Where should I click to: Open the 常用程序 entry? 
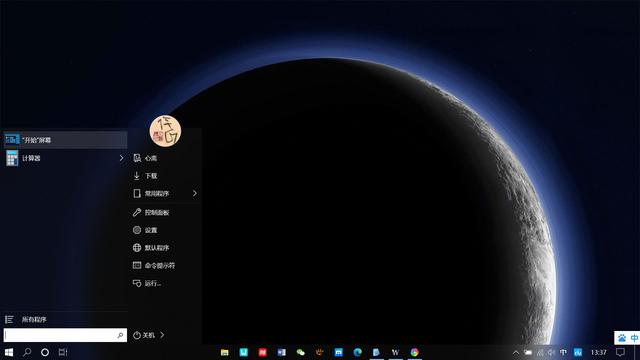click(x=165, y=193)
